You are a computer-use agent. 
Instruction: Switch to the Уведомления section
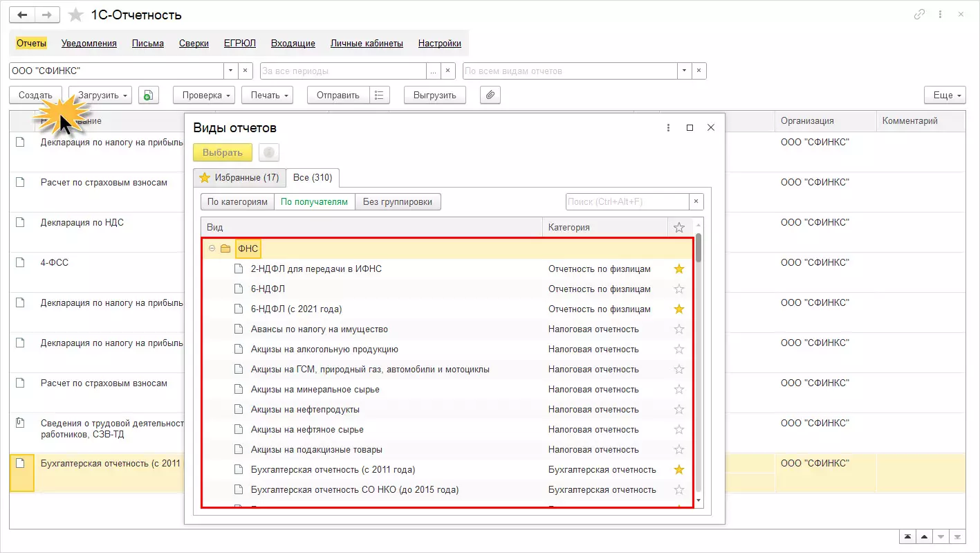click(89, 43)
